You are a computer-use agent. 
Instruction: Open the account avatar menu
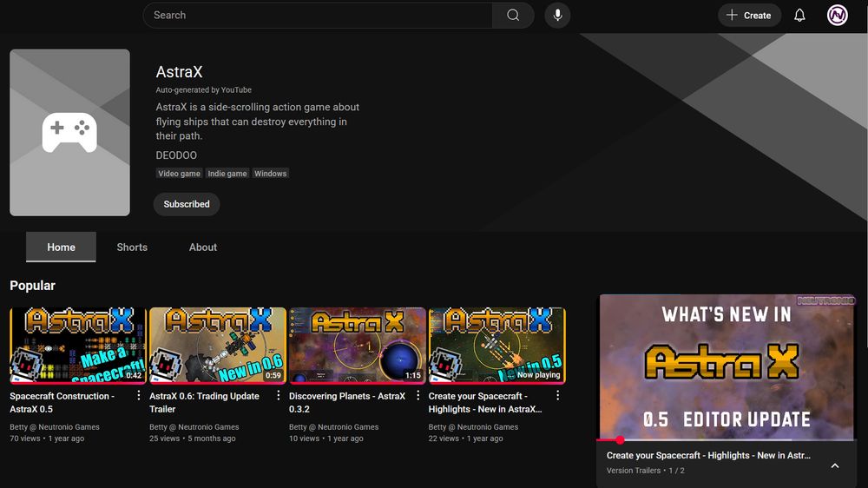click(837, 15)
